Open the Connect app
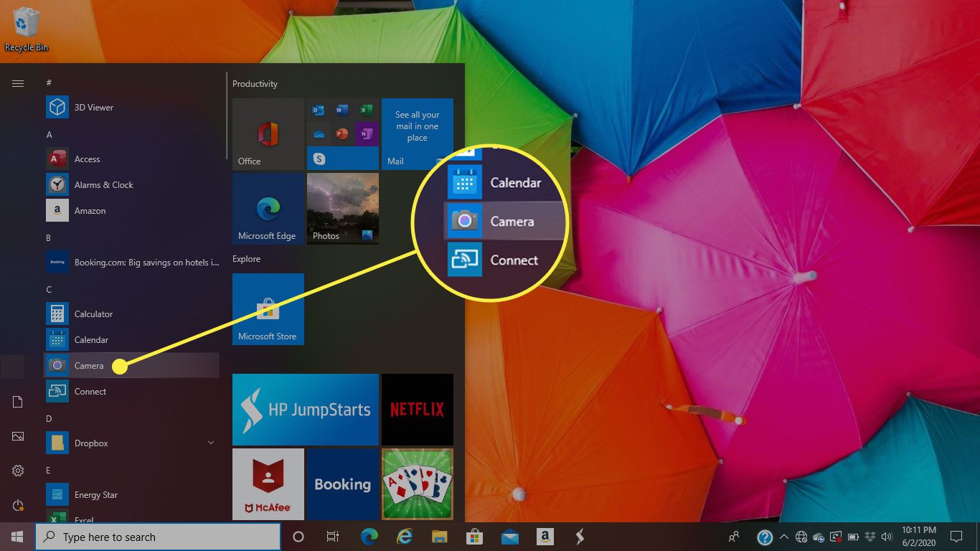Screen dimensions: 980x551 pos(132,392)
